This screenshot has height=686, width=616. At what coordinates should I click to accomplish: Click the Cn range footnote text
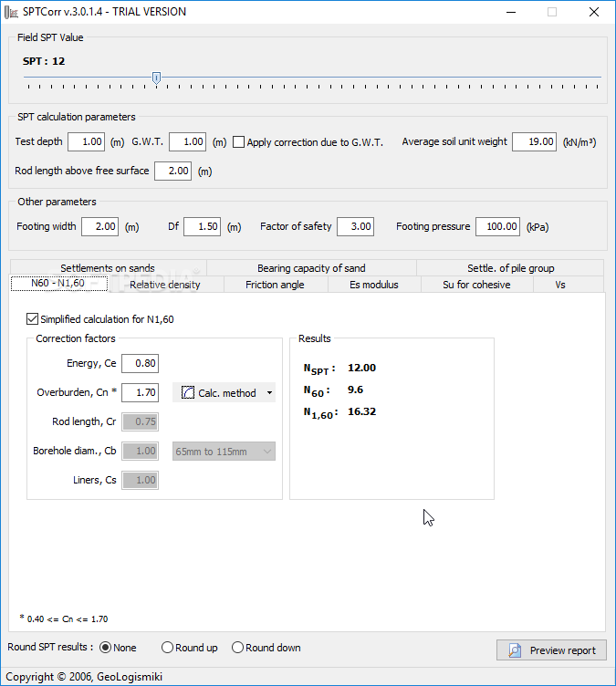click(64, 618)
